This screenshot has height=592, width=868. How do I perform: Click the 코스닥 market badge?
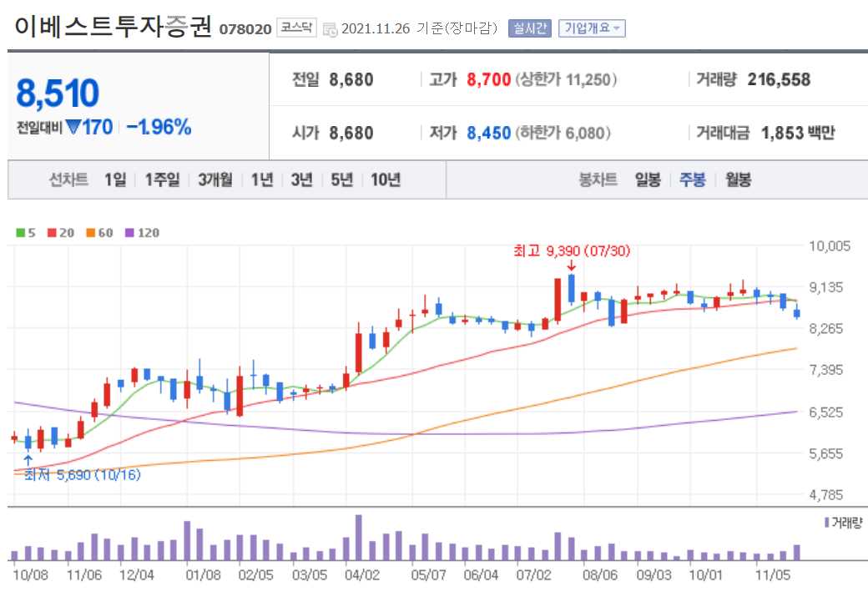coord(297,25)
